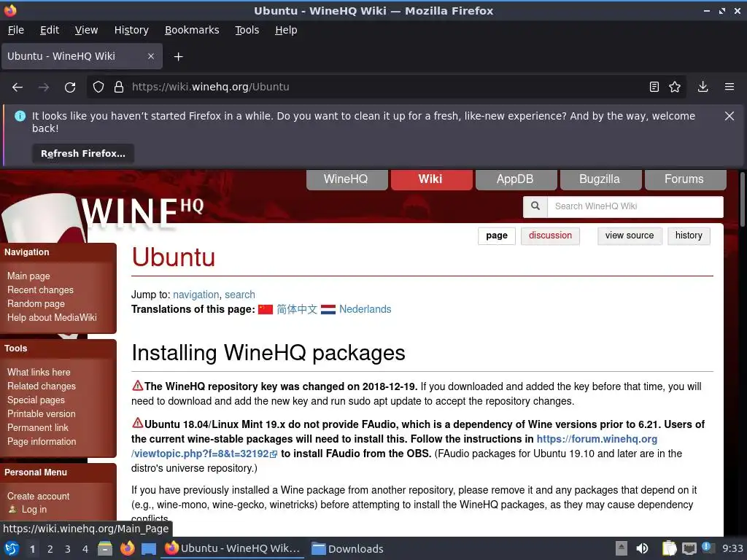Click the removable media eject tray icon
This screenshot has height=560, width=747.
tap(622, 548)
